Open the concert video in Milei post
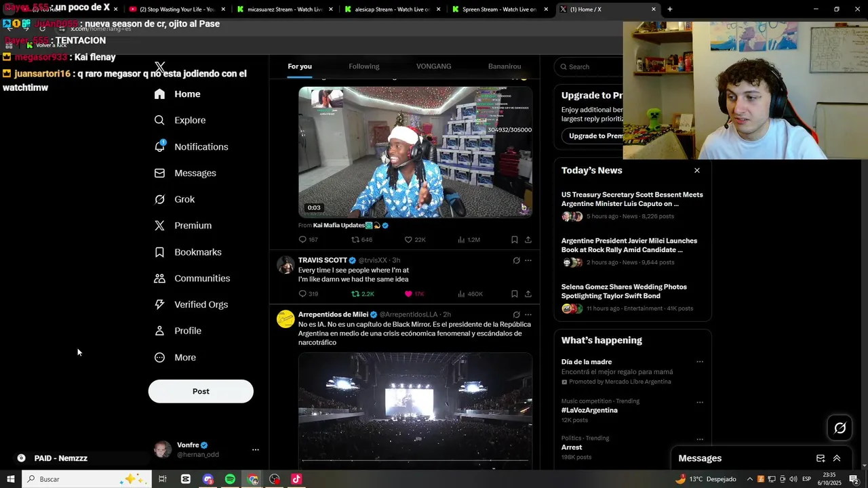 coord(415,410)
